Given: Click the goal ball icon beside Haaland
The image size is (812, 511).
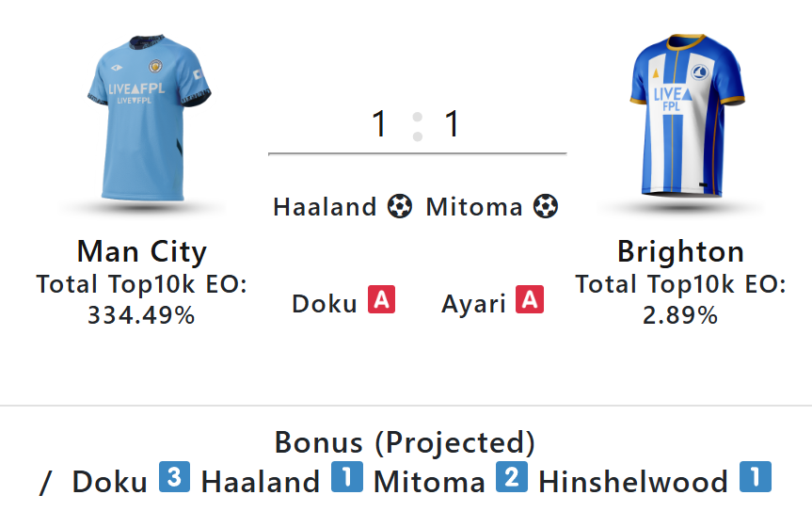Looking at the screenshot, I should [400, 206].
